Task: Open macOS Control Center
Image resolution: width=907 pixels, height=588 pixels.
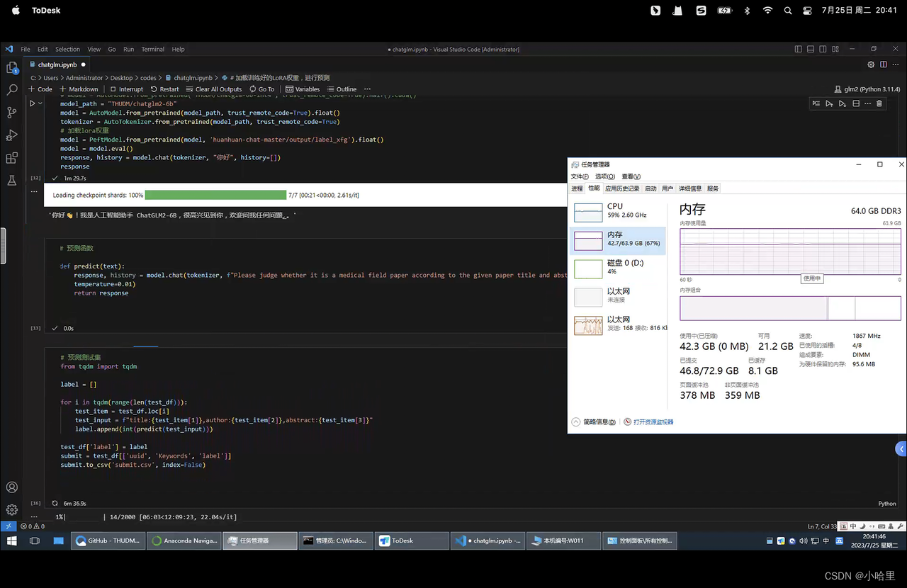Action: [807, 11]
